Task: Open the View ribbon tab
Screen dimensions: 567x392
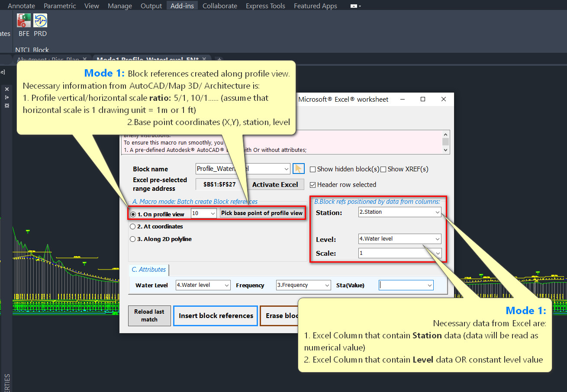Action: click(x=92, y=6)
